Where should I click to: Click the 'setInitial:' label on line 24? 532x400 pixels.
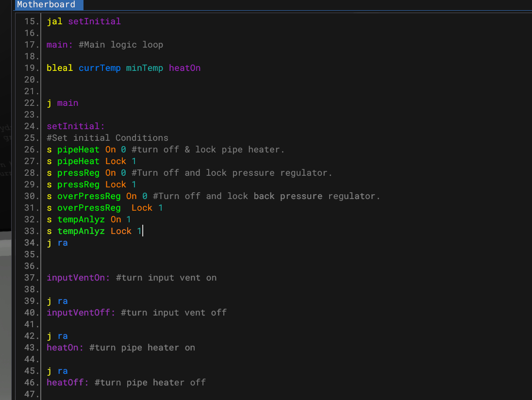tap(75, 126)
